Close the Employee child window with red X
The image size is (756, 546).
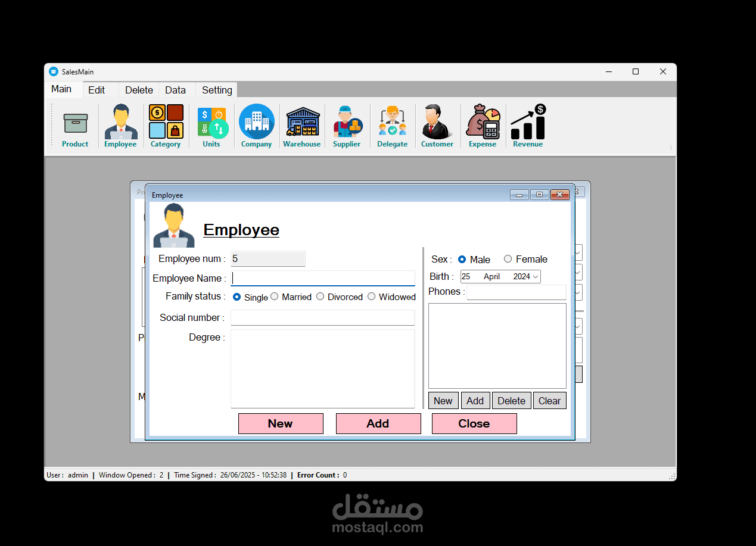point(559,195)
